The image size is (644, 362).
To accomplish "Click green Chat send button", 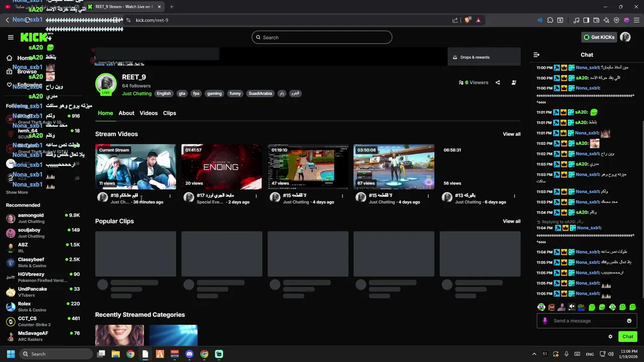I will (628, 337).
